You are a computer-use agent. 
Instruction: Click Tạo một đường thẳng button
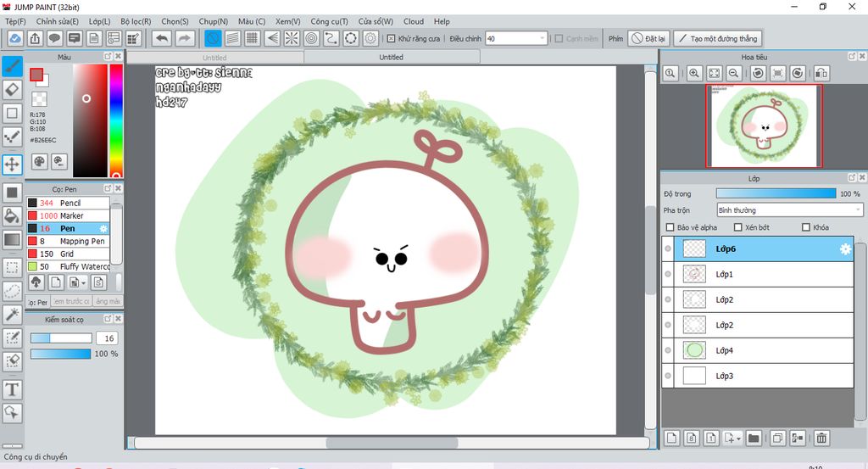[718, 39]
